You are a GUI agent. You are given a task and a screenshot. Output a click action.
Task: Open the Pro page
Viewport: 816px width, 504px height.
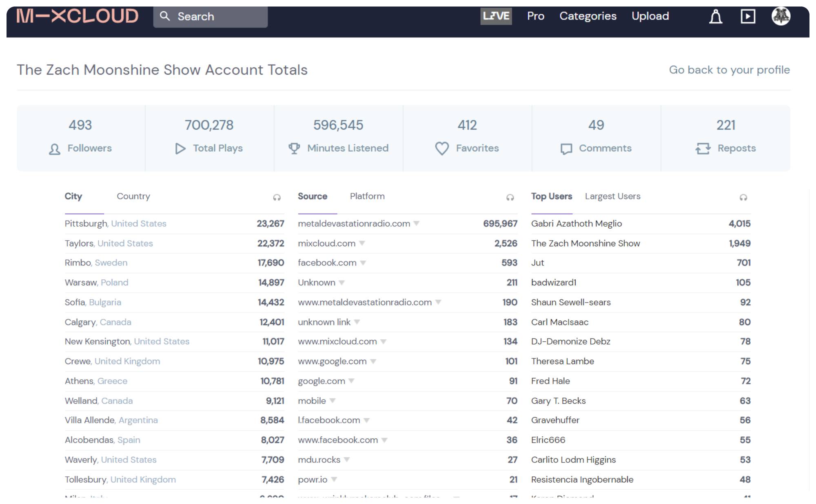[x=536, y=16]
